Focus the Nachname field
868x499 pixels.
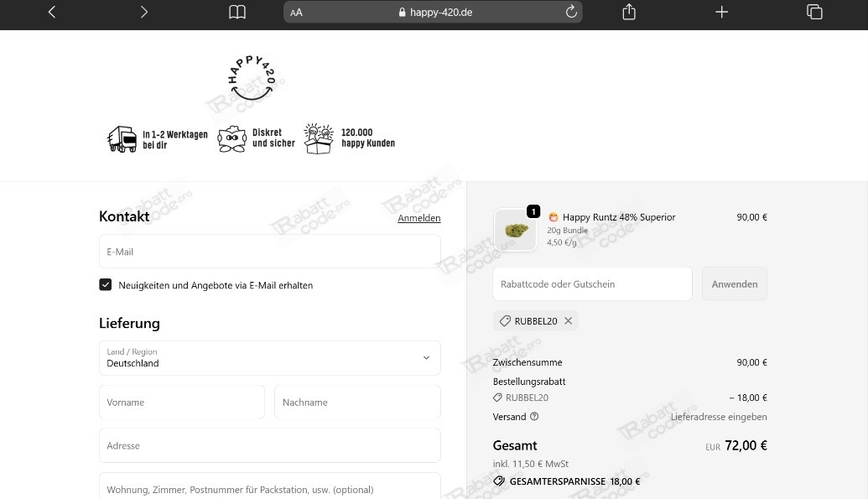357,402
